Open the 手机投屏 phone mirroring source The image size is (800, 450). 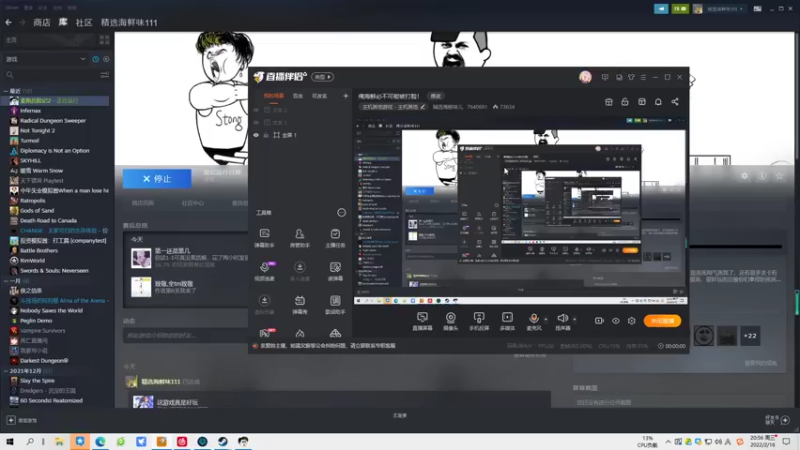pyautogui.click(x=479, y=317)
